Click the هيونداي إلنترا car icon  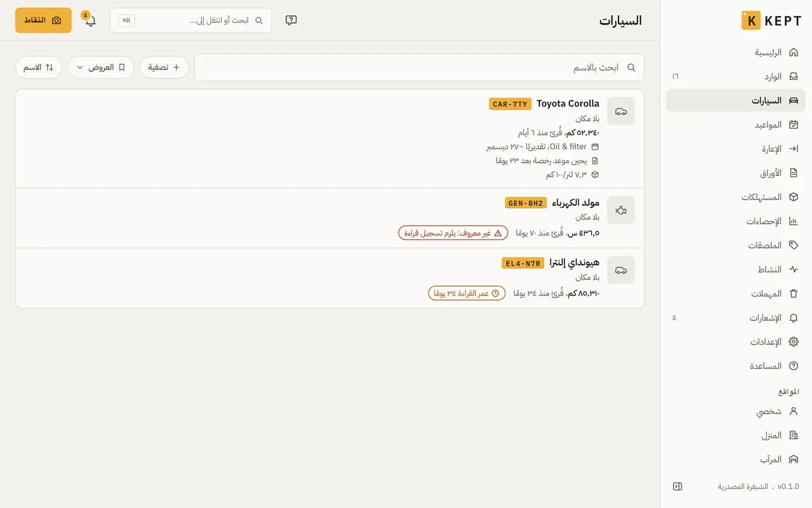point(621,270)
